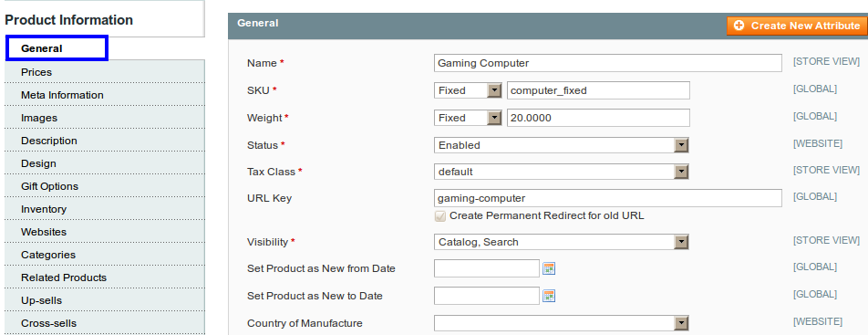Click the Status label
Screen dimensions: 868x335
[263, 145]
